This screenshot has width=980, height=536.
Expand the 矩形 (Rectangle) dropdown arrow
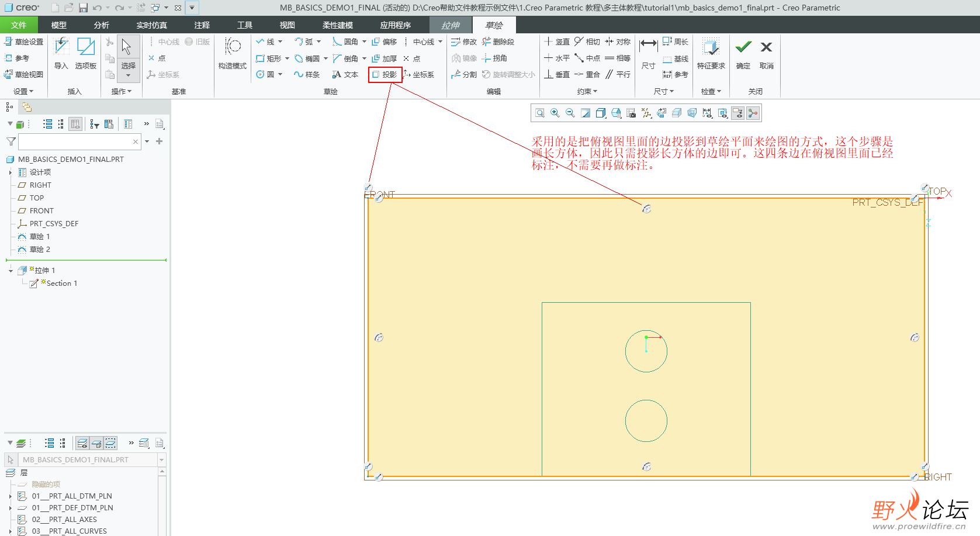coord(287,58)
